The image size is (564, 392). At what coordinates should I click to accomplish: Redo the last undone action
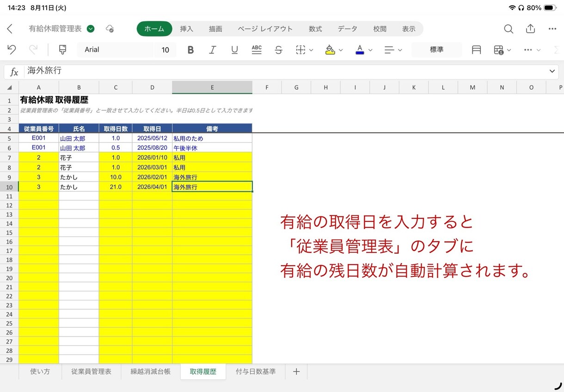33,49
